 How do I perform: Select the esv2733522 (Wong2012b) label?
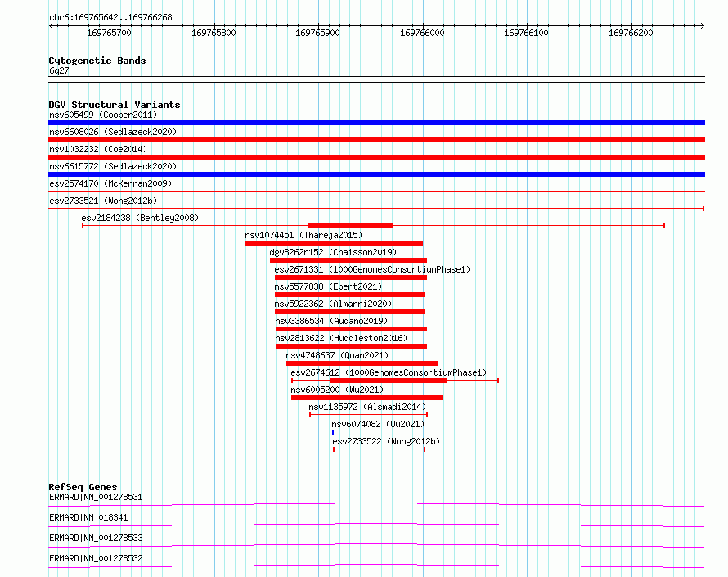386,441
